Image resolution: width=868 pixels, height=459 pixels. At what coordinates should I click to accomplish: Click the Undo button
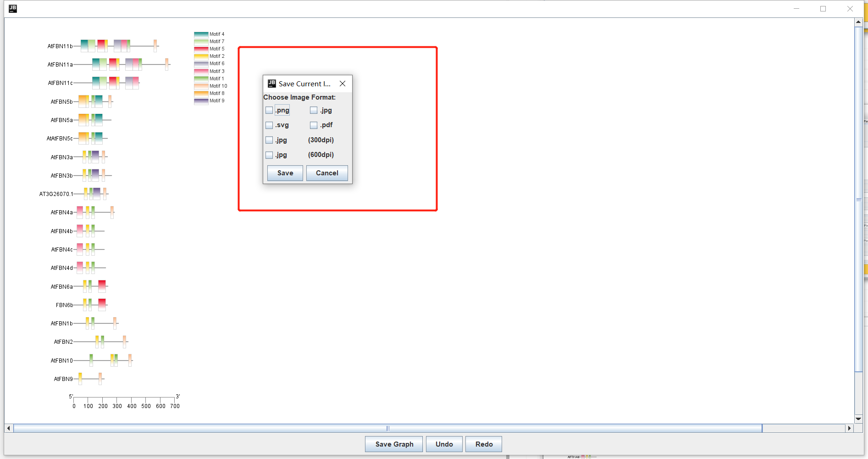444,444
